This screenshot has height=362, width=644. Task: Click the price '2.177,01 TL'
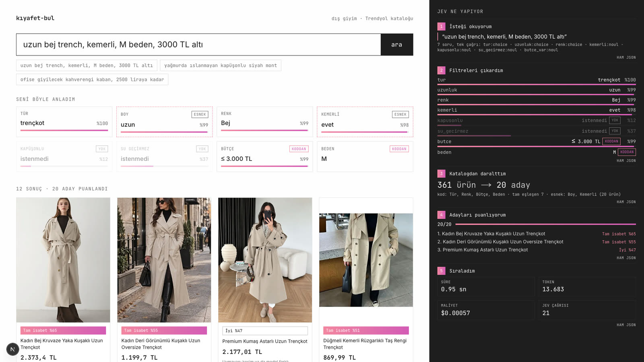tap(242, 352)
